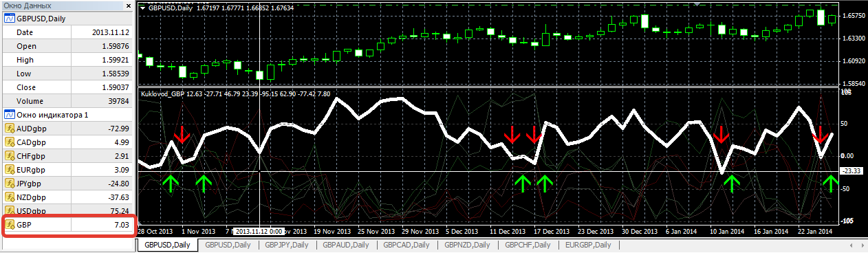Click the indicator icon next to USDgbp
Viewport: 868px width, 253px height.
pos(10,210)
